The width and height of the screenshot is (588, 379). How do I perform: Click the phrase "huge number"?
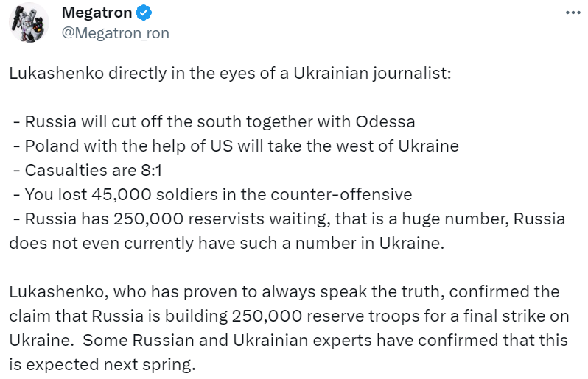pos(448,219)
